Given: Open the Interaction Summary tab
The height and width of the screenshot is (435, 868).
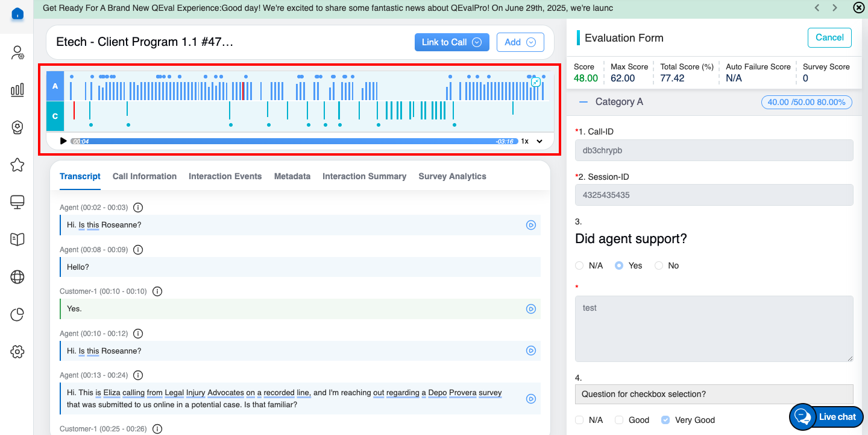Looking at the screenshot, I should click(x=364, y=176).
